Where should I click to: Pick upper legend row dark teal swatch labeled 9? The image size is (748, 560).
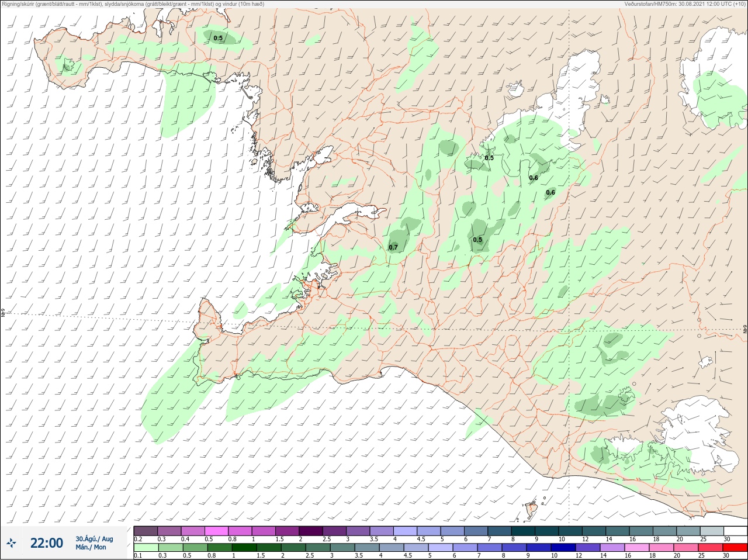[548, 531]
